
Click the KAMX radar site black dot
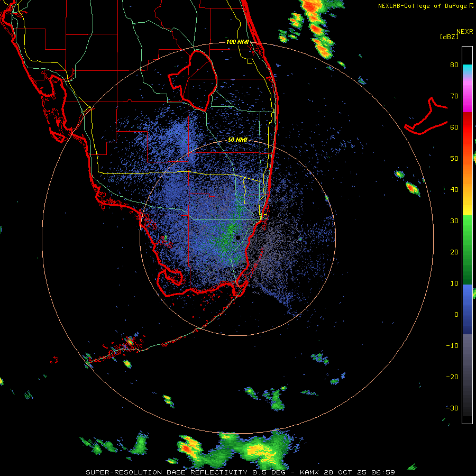[x=237, y=237]
